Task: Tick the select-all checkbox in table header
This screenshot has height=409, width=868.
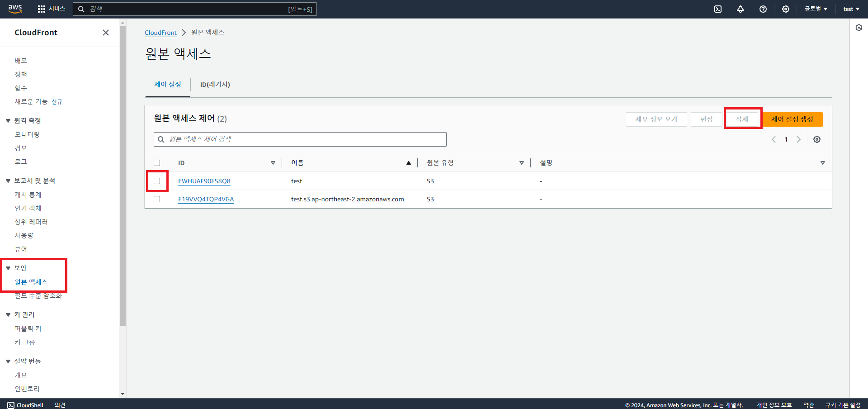Action: [157, 163]
